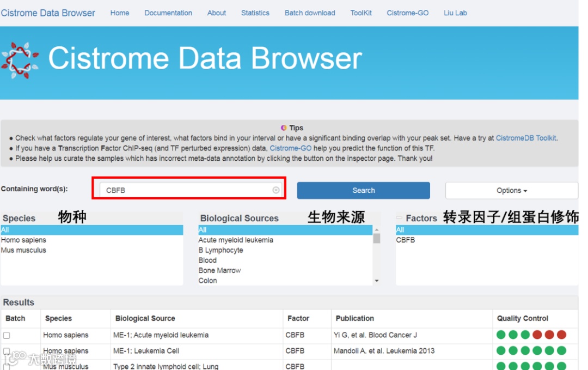588x370 pixels.
Task: Select CBFB in the Factors list
Action: click(x=487, y=240)
